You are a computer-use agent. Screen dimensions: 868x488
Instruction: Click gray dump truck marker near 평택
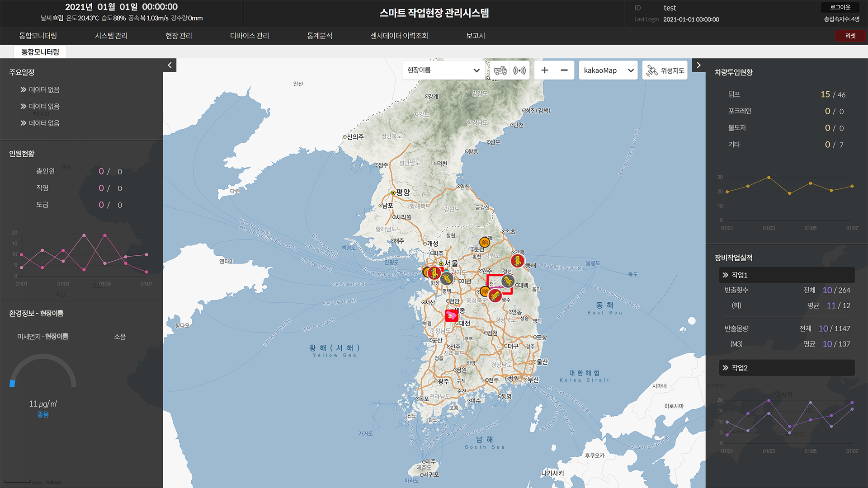447,279
